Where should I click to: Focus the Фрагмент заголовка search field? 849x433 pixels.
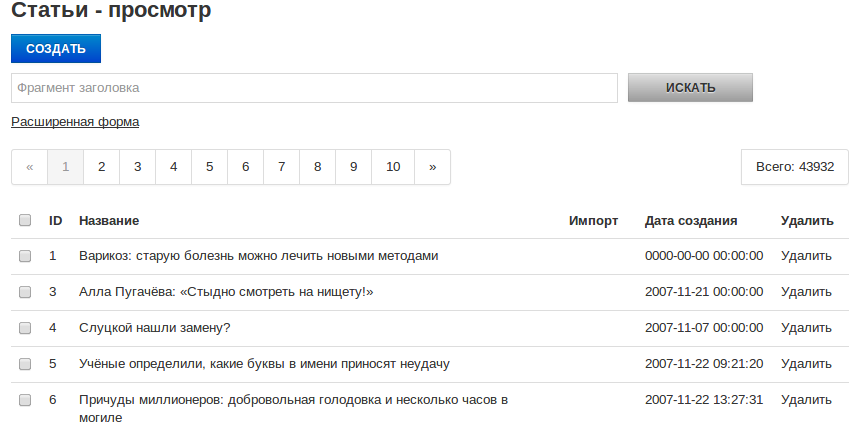coord(314,88)
